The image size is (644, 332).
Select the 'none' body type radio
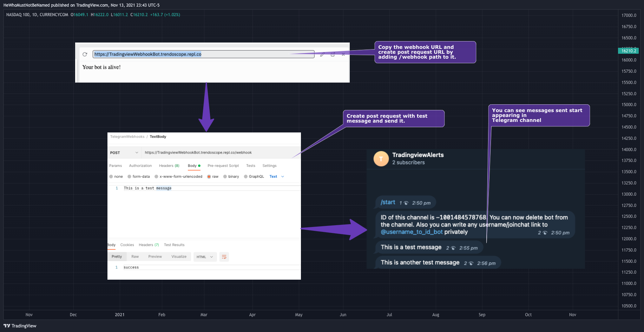111,177
